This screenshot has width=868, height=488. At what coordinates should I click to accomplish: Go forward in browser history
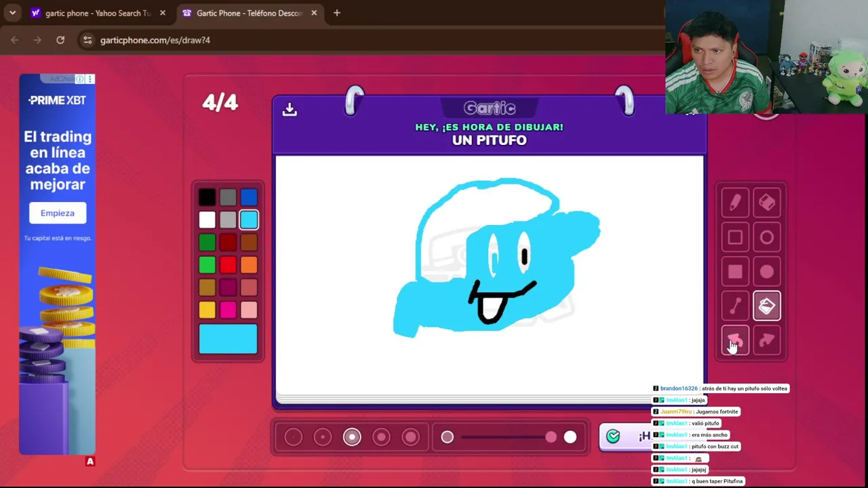(x=37, y=40)
